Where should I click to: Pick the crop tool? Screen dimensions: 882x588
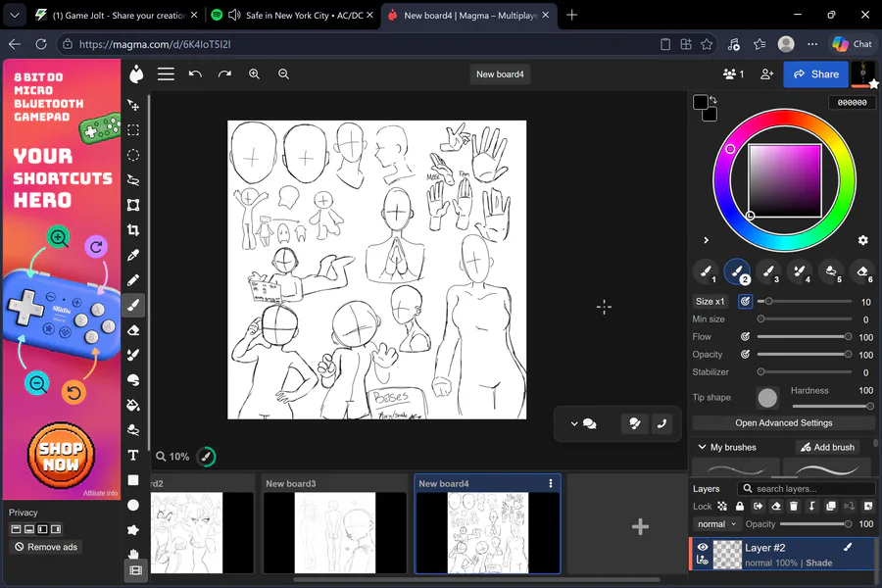pyautogui.click(x=133, y=230)
